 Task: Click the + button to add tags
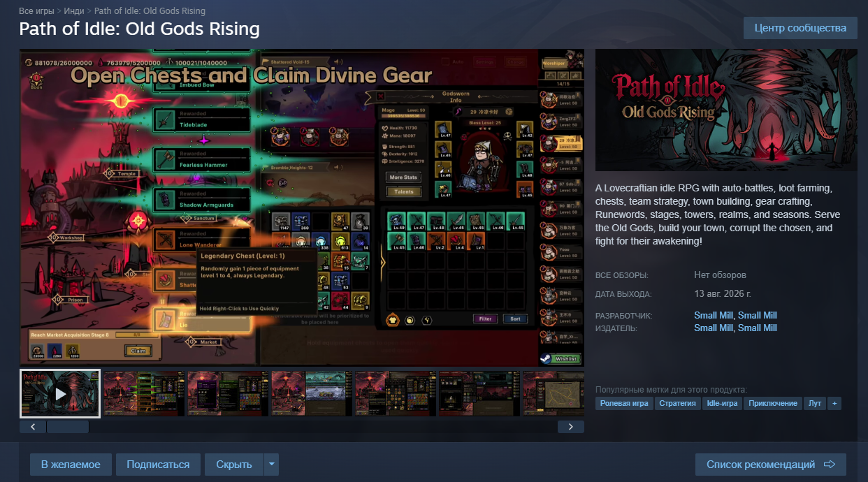(x=834, y=403)
